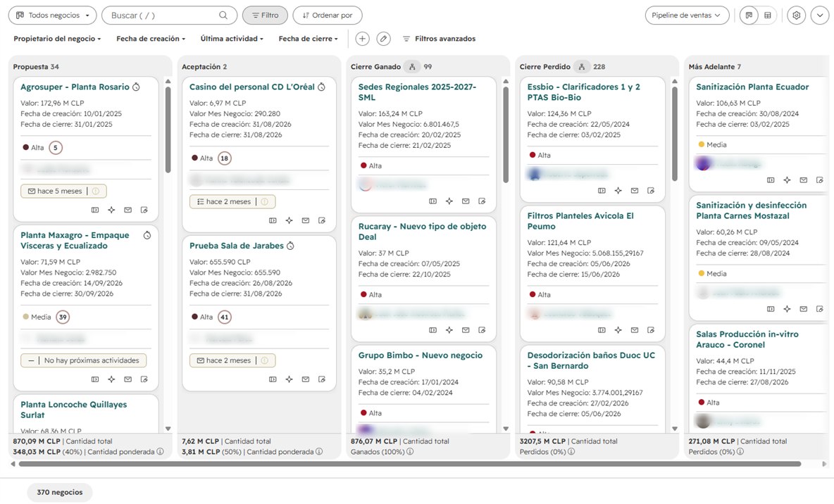Screen dimensions: 834x504
Task: Click the Cierre Perdido column vertical scrollbar
Action: (674, 134)
